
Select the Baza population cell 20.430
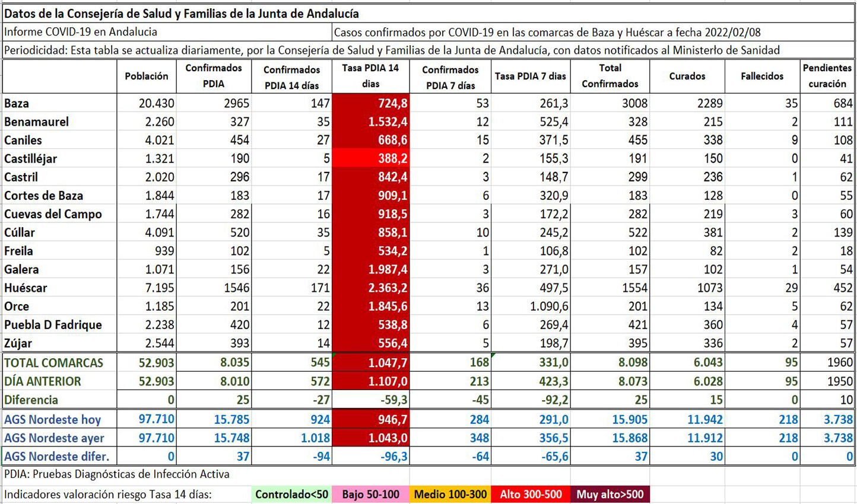[147, 103]
